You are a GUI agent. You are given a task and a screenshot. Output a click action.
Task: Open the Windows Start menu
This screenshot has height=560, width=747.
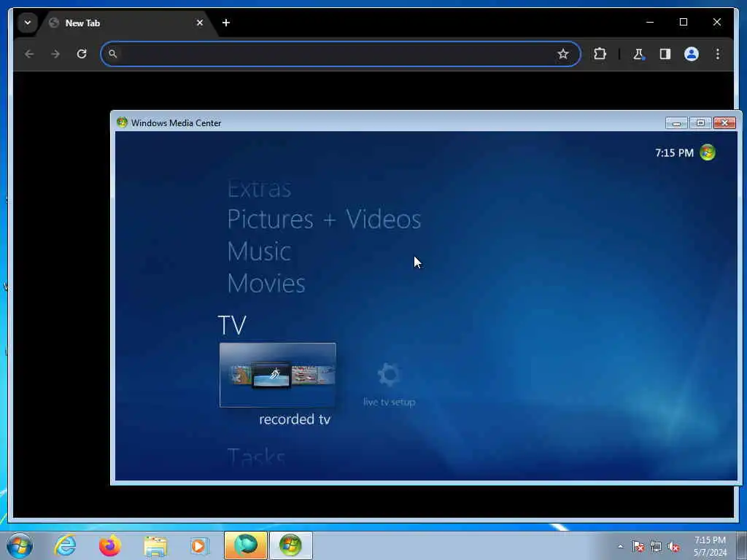coord(20,545)
